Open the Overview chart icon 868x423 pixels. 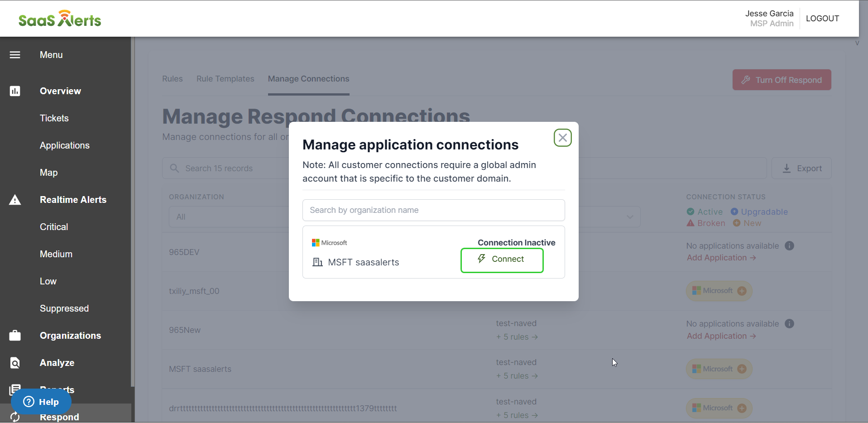pyautogui.click(x=15, y=91)
